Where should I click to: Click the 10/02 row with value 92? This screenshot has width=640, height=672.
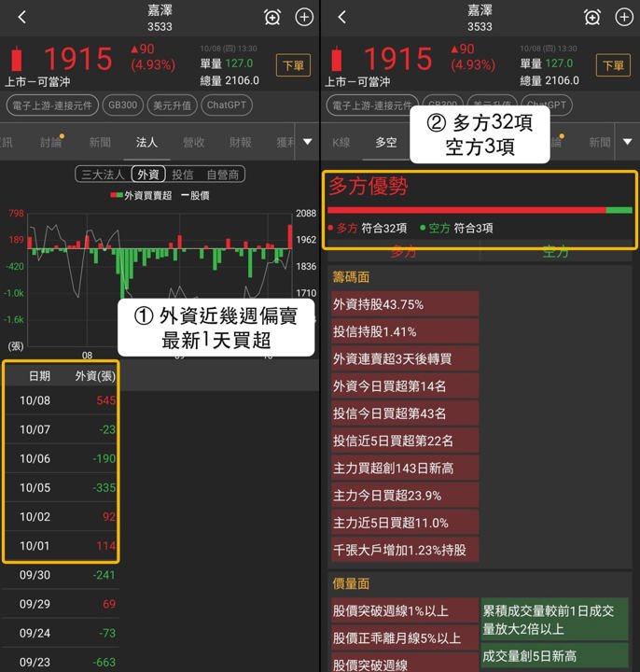pyautogui.click(x=61, y=517)
